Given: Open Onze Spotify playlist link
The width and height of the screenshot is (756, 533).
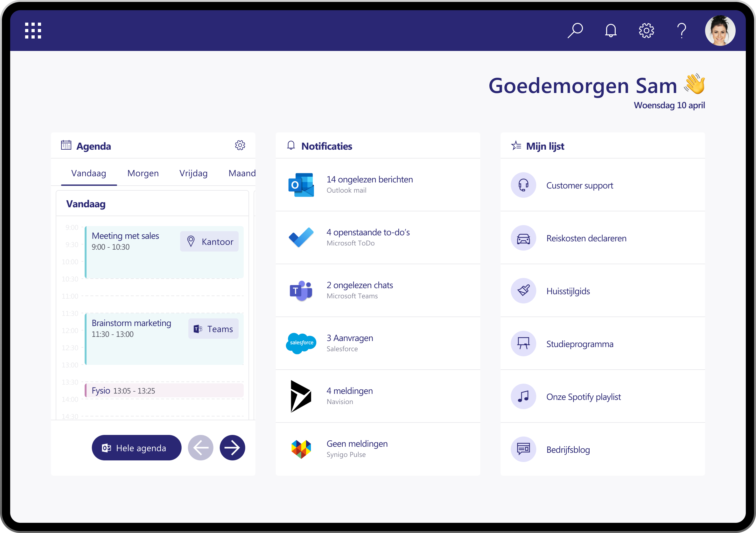Looking at the screenshot, I should pyautogui.click(x=584, y=397).
